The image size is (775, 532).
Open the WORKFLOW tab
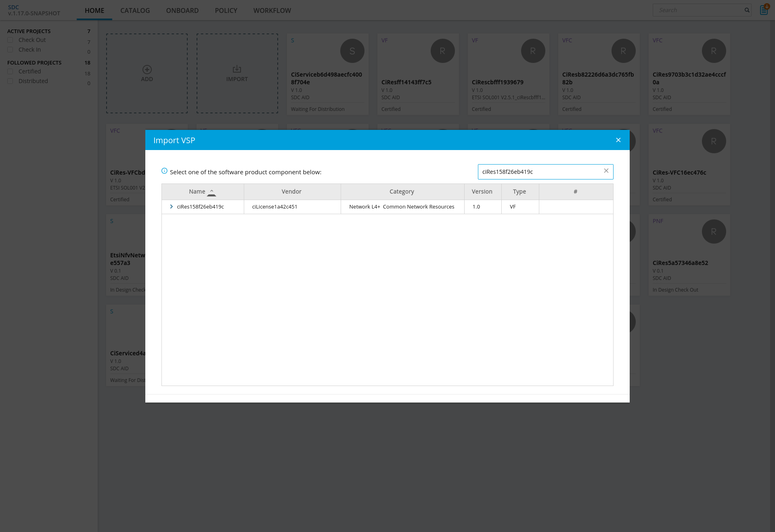pos(272,10)
